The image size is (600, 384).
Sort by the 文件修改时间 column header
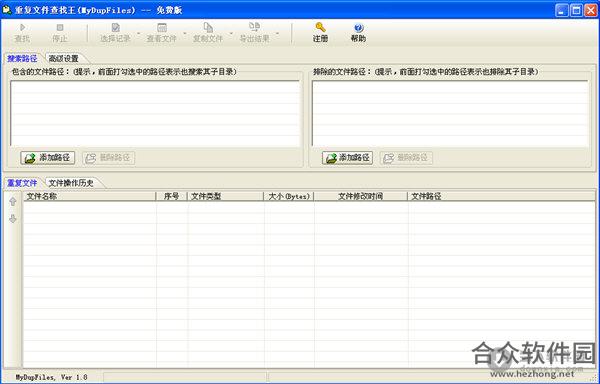[x=361, y=196]
